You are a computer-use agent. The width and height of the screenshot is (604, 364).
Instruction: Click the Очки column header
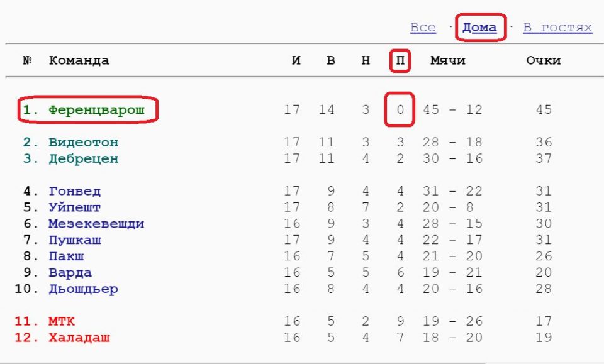543,61
